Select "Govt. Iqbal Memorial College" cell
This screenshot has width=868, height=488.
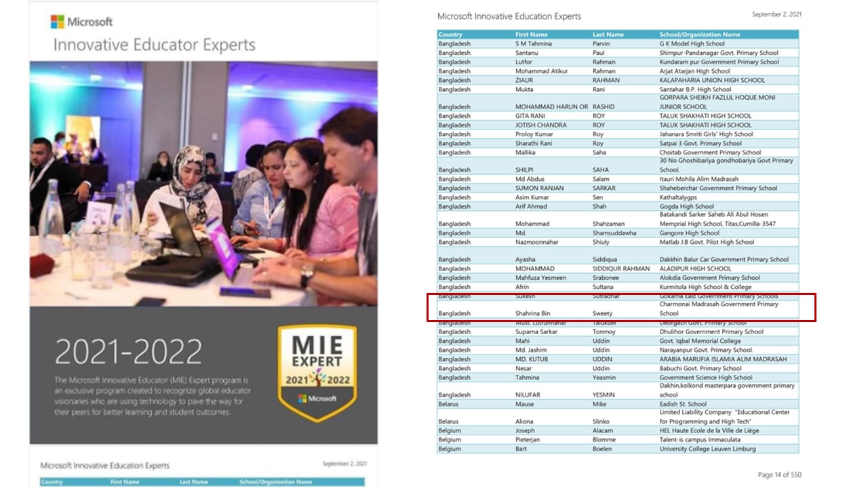[x=701, y=341]
